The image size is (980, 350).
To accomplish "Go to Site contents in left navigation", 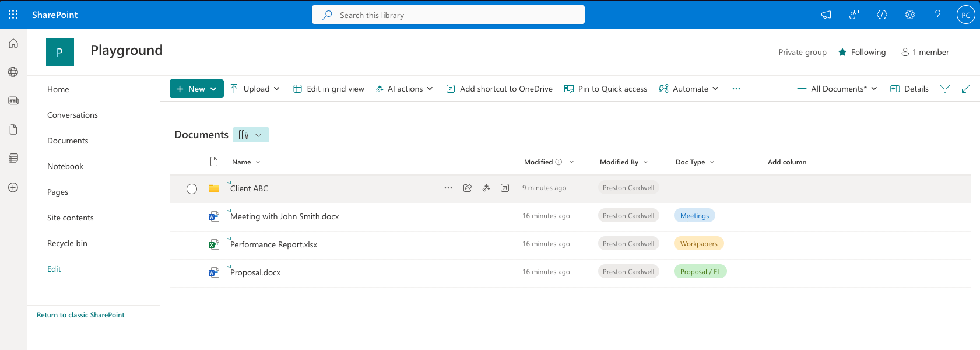I will (71, 218).
